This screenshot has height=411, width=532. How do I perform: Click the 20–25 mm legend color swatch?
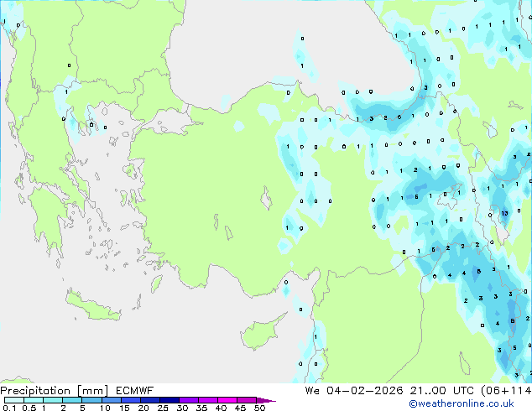tap(150, 400)
